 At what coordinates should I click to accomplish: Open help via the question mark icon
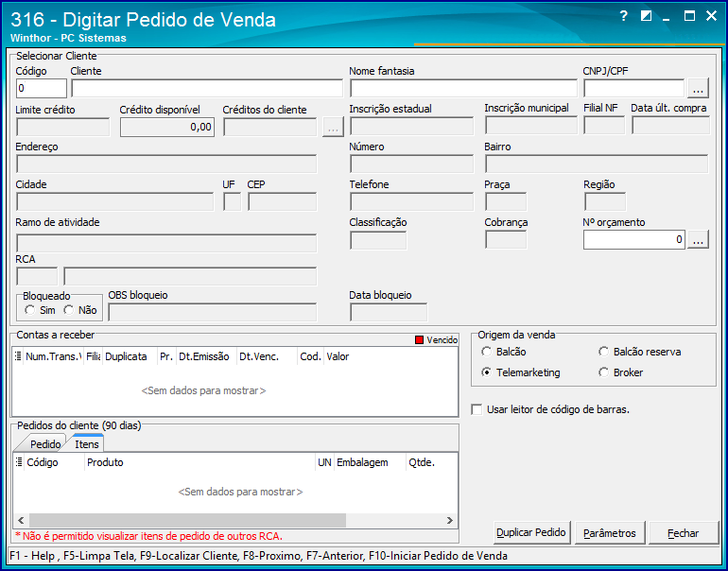tap(624, 16)
